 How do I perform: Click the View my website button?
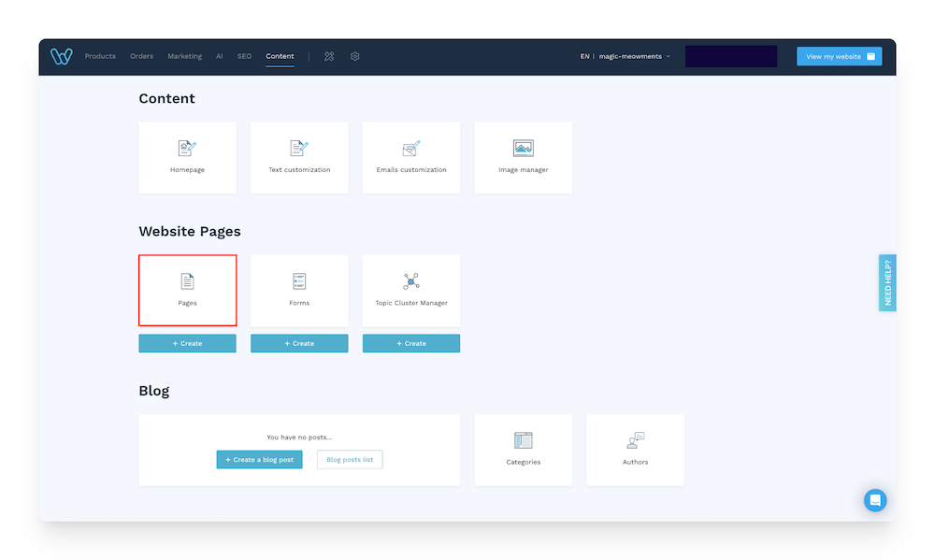pyautogui.click(x=839, y=56)
